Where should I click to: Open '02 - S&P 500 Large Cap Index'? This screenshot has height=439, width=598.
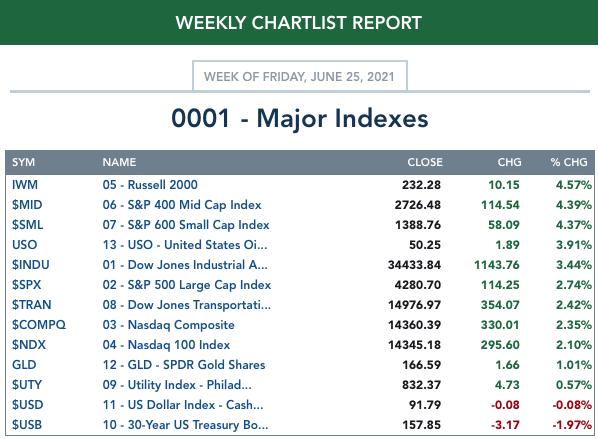(x=186, y=285)
